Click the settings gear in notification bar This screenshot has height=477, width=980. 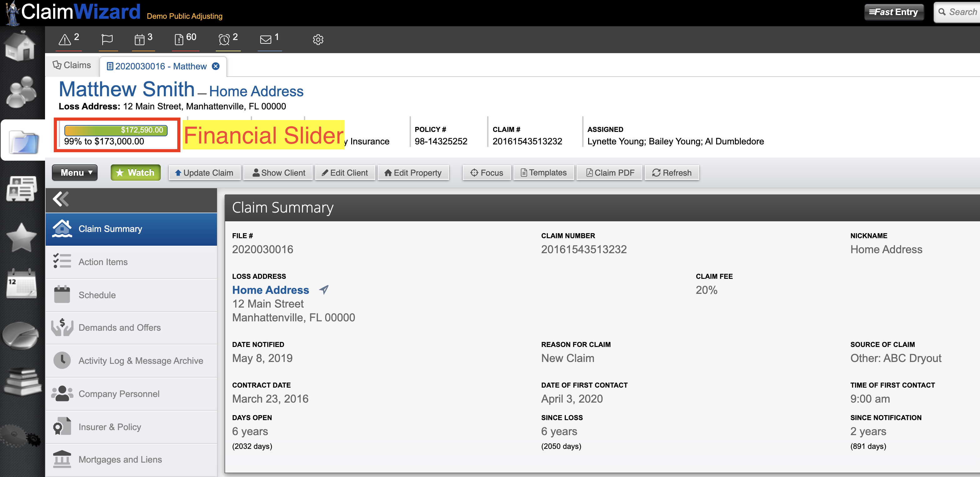click(318, 40)
